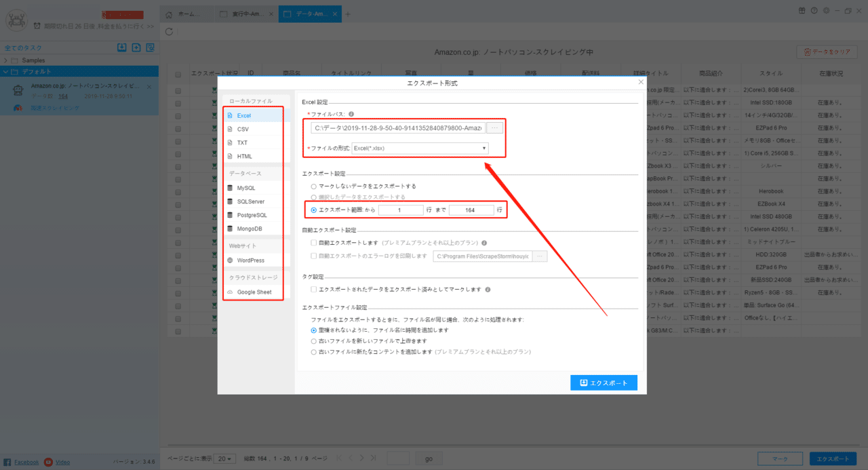868x470 pixels.
Task: Toggle select-all checkbox in table header
Action: (178, 74)
